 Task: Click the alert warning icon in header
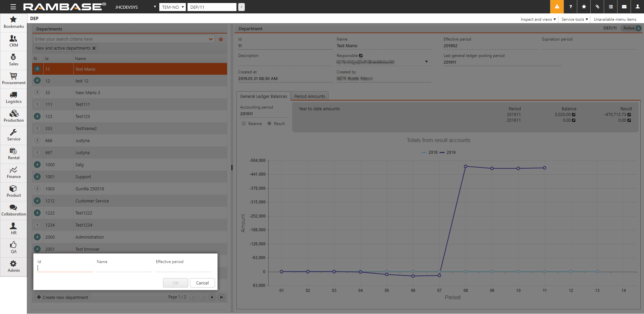557,7
